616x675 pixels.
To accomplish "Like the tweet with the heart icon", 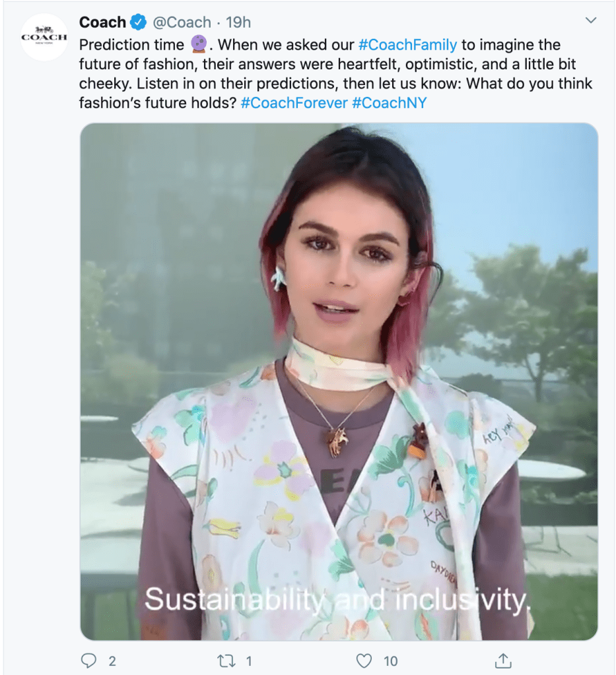I will [364, 660].
